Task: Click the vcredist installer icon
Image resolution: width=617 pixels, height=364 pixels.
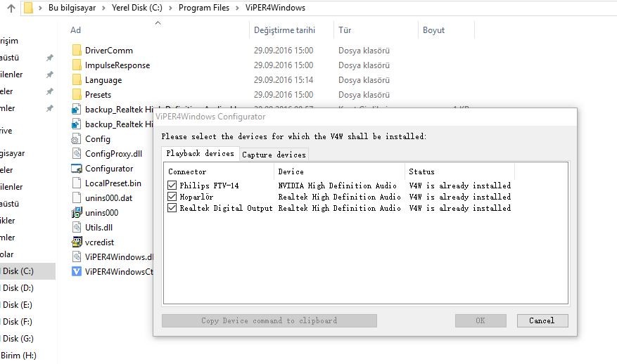Action: coord(77,242)
